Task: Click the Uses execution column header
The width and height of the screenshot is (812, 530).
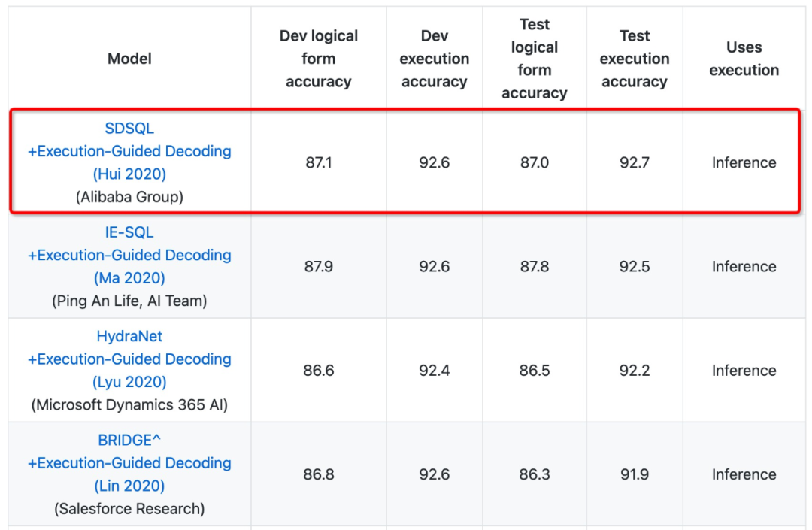Action: pyautogui.click(x=744, y=59)
